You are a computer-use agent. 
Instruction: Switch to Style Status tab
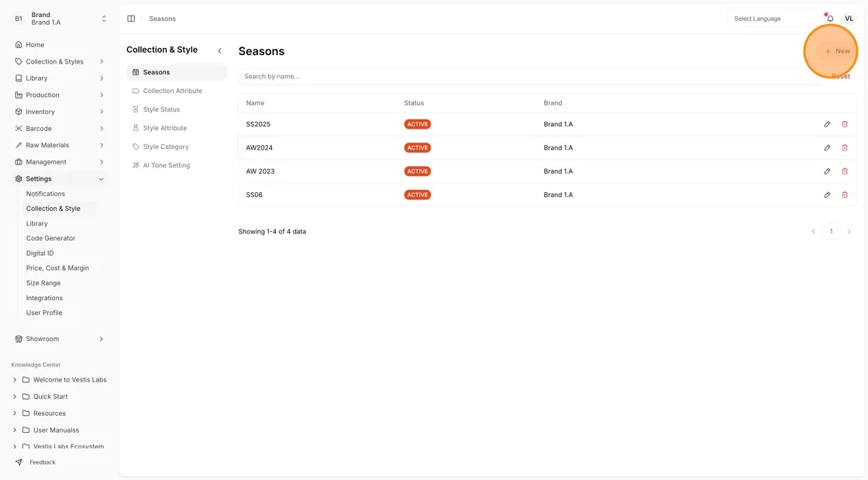177,109
